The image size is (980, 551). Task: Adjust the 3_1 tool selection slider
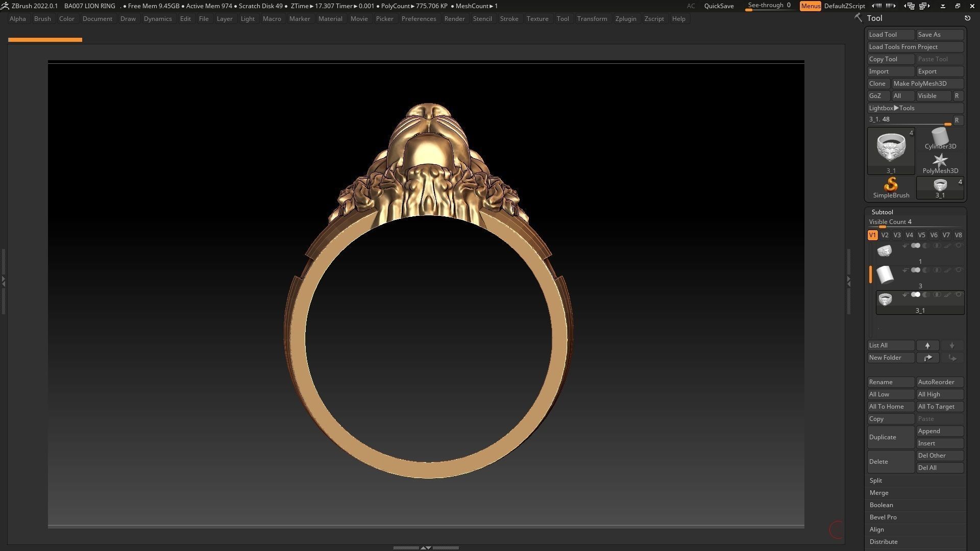point(910,120)
